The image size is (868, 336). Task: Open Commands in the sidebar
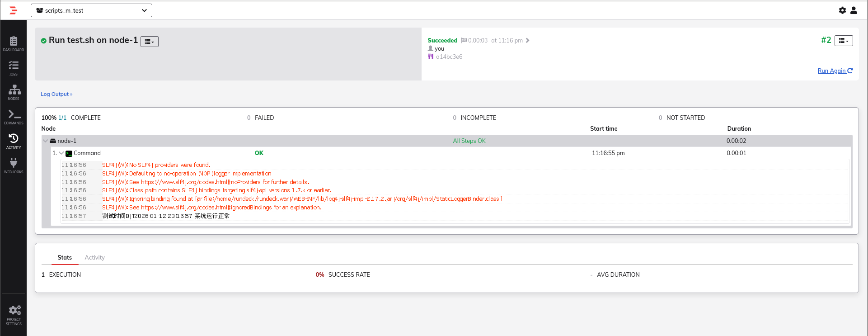coord(14,117)
